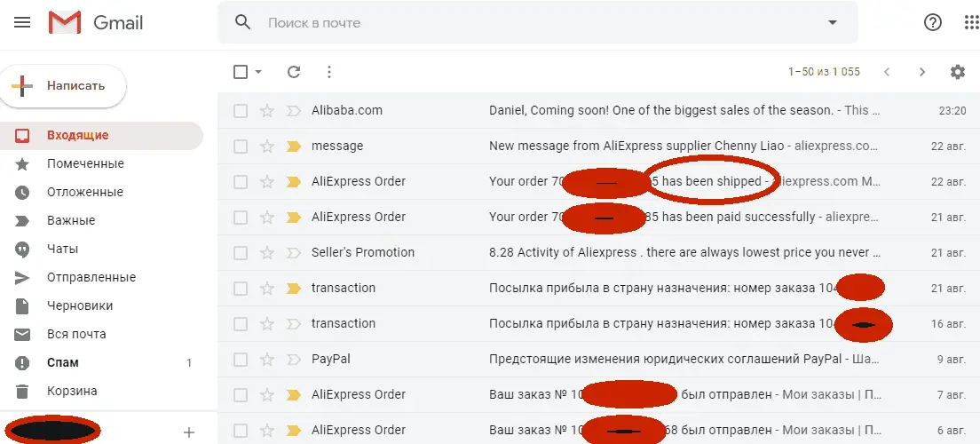Viewport: 980px width, 444px height.
Task: Star the 16 авг. transaction email
Action: [267, 324]
